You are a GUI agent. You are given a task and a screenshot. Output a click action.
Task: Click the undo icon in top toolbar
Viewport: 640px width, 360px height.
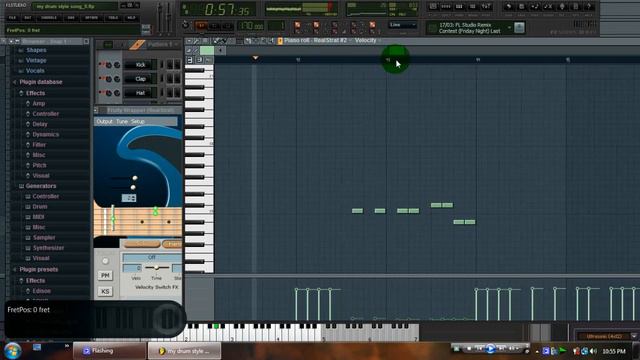point(508,7)
